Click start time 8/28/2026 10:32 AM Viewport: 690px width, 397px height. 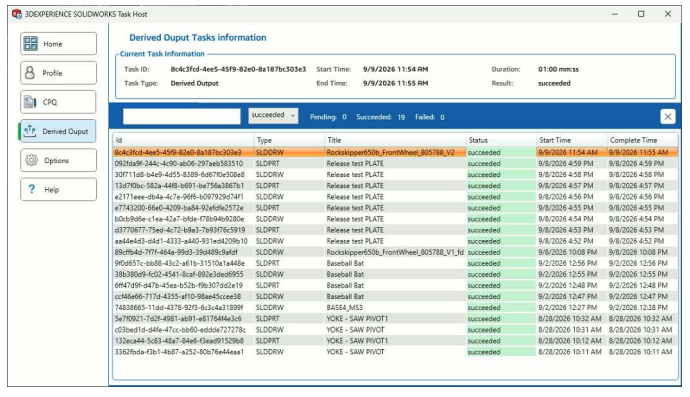570,318
